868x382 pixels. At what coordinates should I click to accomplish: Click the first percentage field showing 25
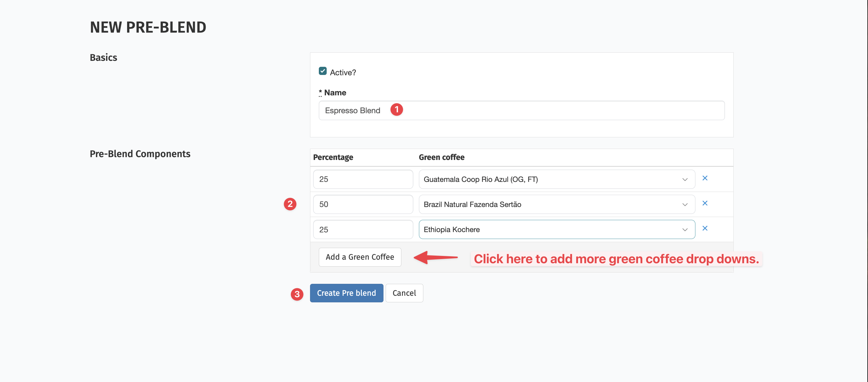(362, 179)
